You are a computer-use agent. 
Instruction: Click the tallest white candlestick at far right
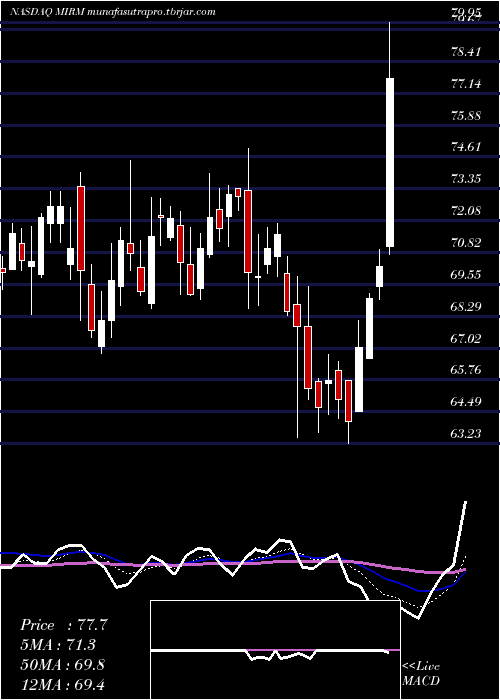pos(390,162)
